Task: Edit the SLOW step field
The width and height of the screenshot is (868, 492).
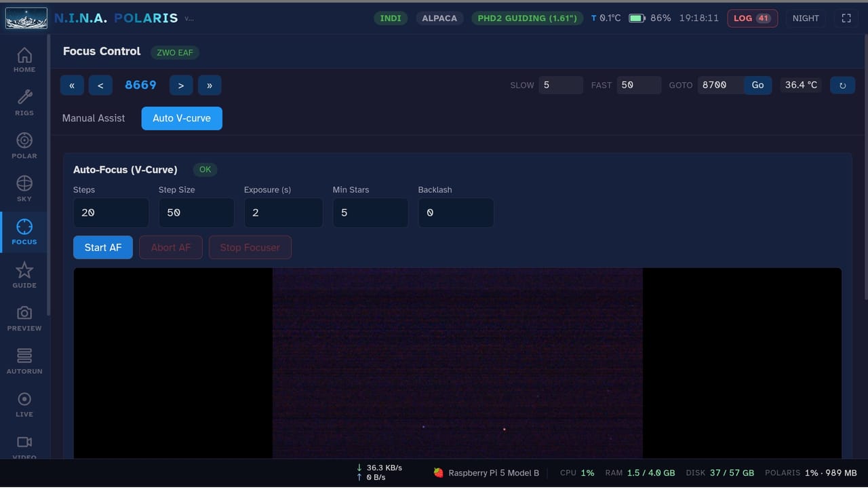Action: [561, 86]
